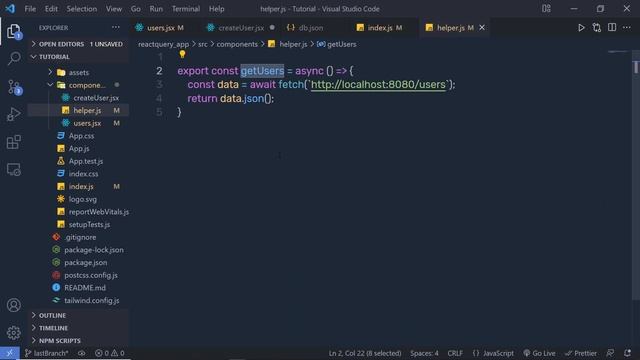Open the File menu
Image resolution: width=640 pixels, height=360 pixels.
(30, 9)
